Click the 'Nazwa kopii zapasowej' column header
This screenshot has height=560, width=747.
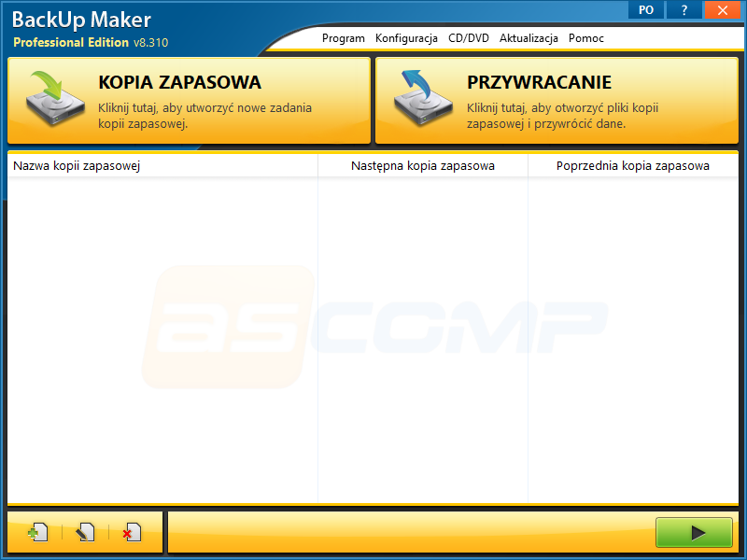coord(162,166)
